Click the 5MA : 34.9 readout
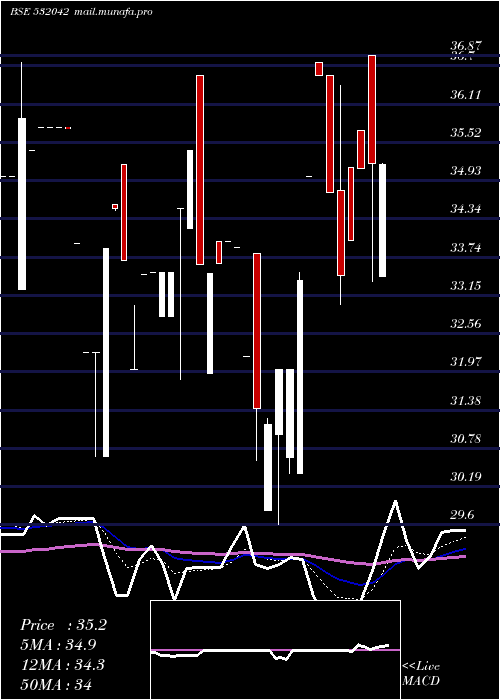The width and height of the screenshot is (500, 700). point(58,645)
